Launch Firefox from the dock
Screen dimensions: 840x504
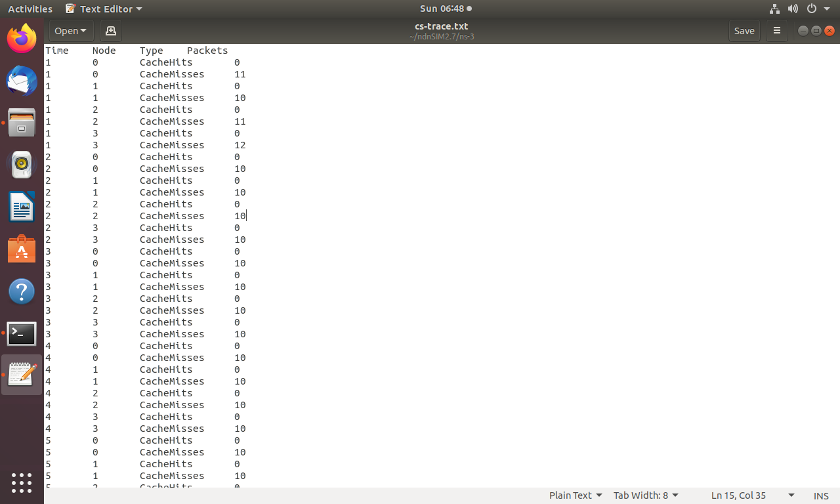(22, 38)
